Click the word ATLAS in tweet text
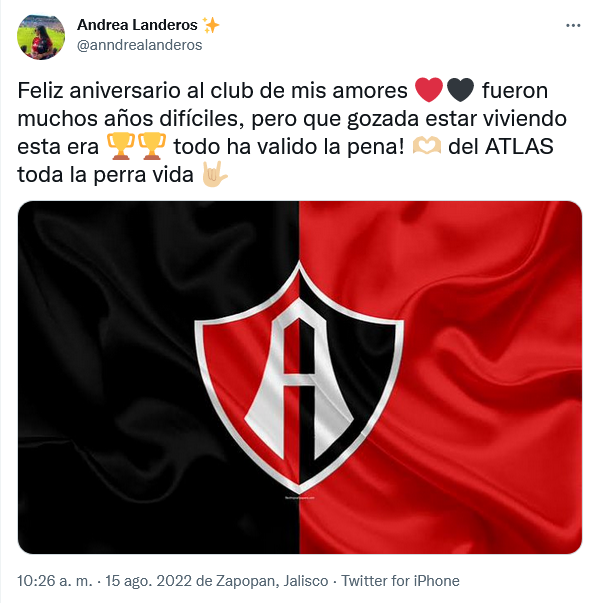The image size is (598, 603). click(x=519, y=147)
